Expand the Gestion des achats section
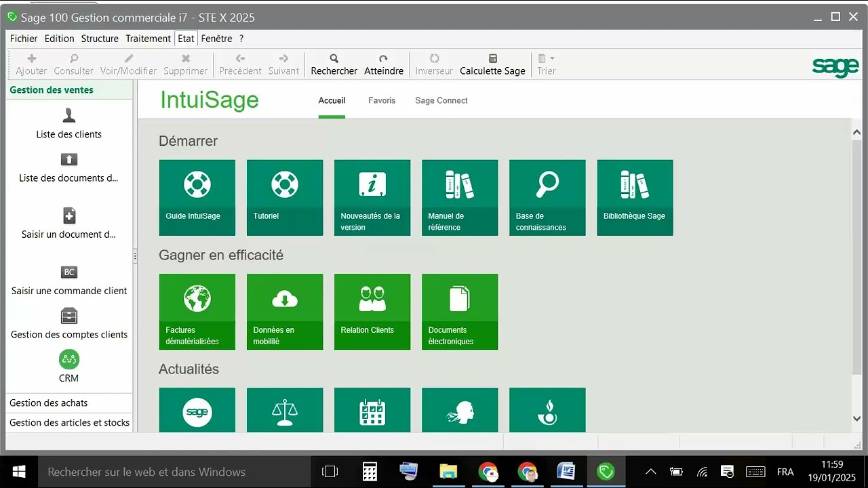Viewport: 868px width, 488px height. point(69,403)
